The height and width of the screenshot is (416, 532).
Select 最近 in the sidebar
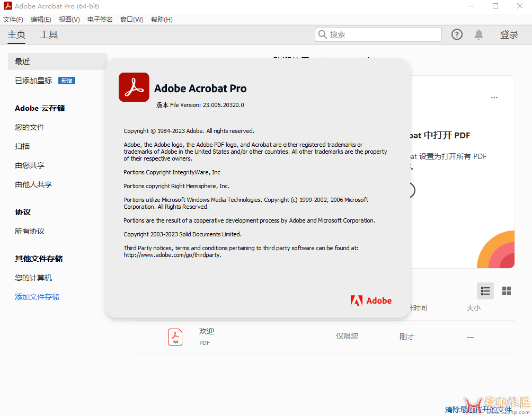(58, 61)
